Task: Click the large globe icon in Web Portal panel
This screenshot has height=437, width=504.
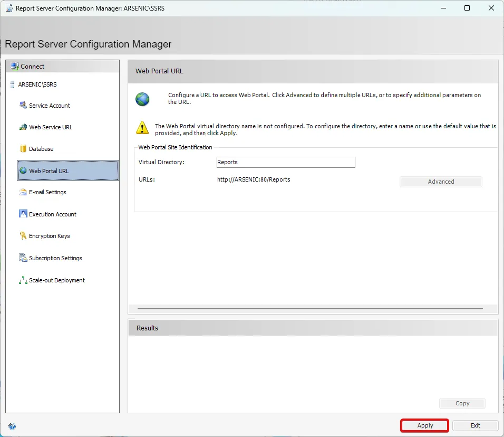Action: pos(142,99)
